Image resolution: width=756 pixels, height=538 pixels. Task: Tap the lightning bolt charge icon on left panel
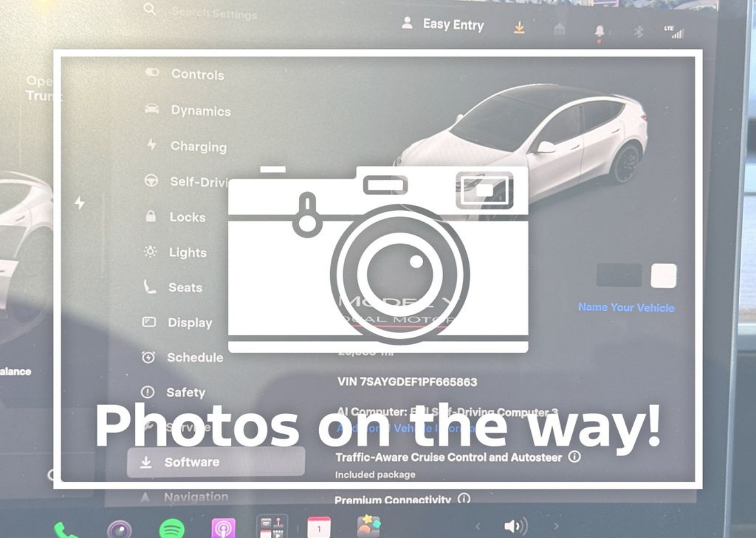tap(79, 202)
